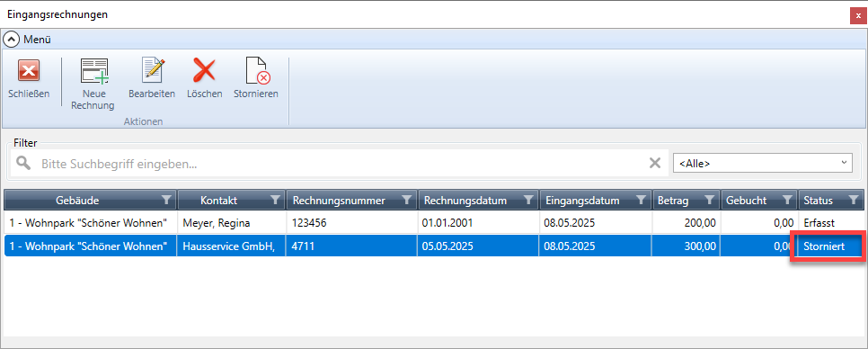The height and width of the screenshot is (349, 868).
Task: Open the Gebäude column filter icon
Action: click(165, 200)
